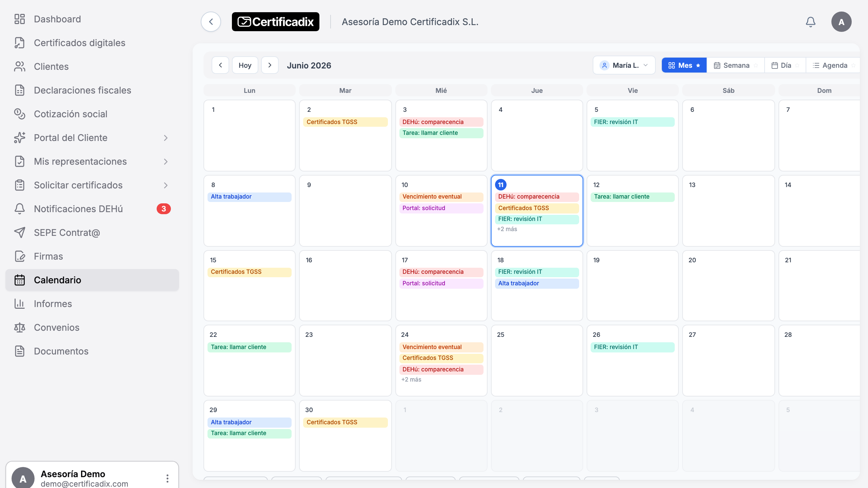This screenshot has width=868, height=488.
Task: Select the Mes view tab
Action: tap(684, 65)
